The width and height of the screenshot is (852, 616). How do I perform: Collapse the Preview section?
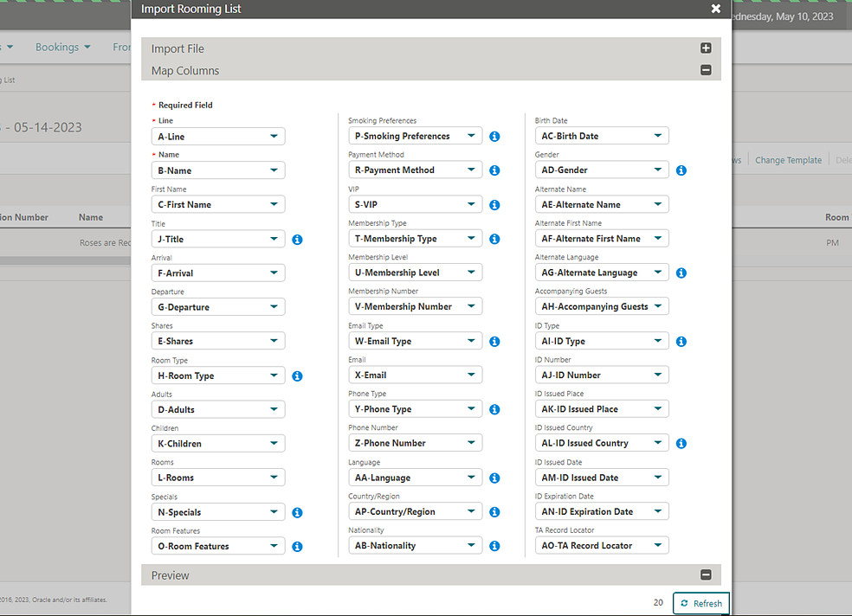click(706, 575)
